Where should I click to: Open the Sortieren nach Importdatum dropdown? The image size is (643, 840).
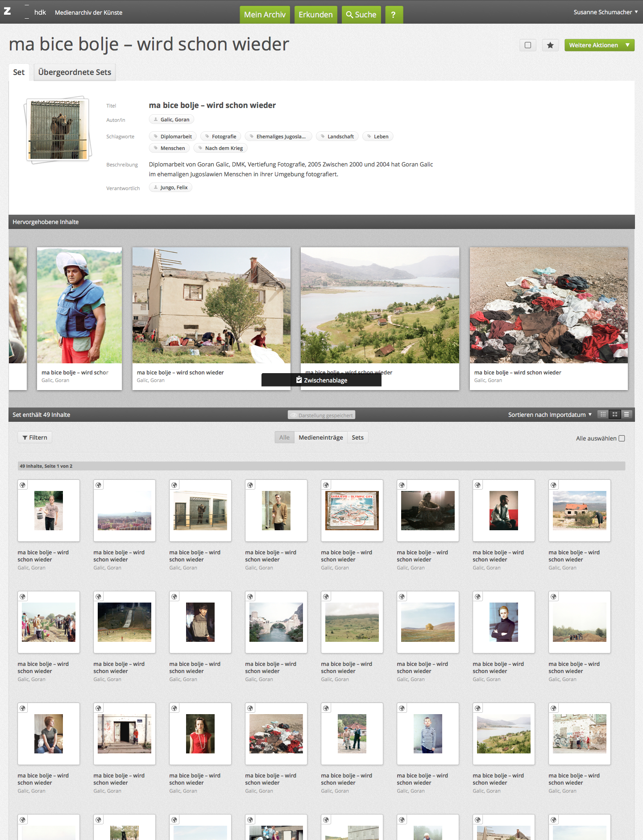(549, 415)
